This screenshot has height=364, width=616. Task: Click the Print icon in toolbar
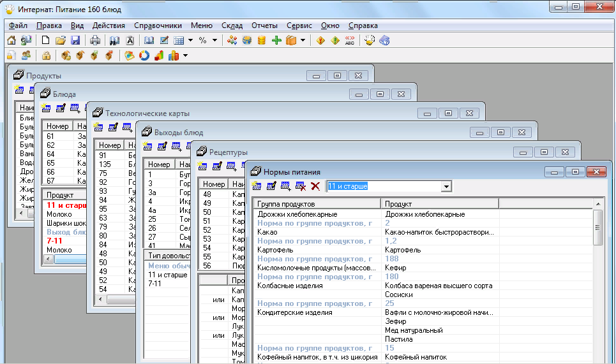[x=95, y=40]
